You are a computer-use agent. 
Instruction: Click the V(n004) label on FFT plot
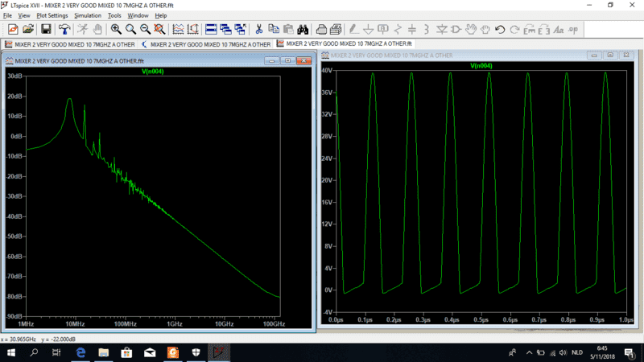click(153, 72)
